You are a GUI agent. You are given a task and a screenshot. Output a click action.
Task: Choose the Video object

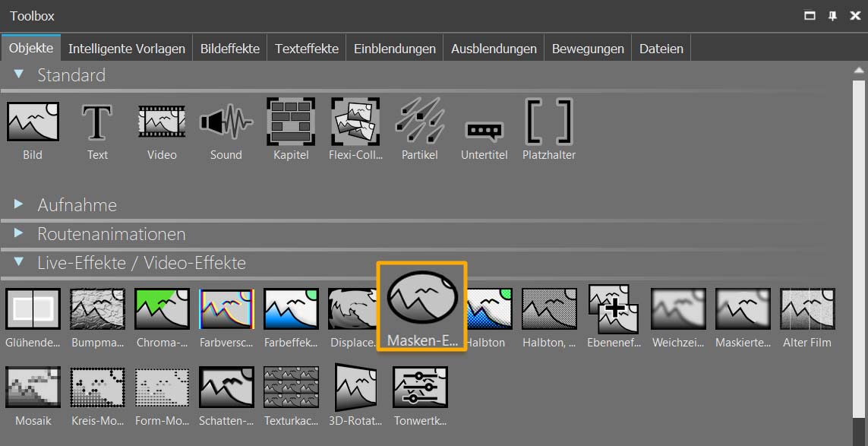point(162,122)
